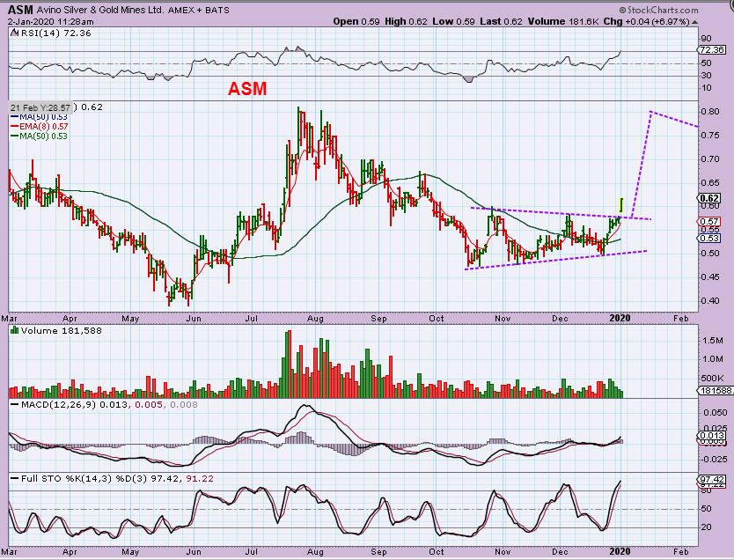Click the RSI(14) 72.36 indicator label
734x560 pixels.
pyautogui.click(x=55, y=33)
